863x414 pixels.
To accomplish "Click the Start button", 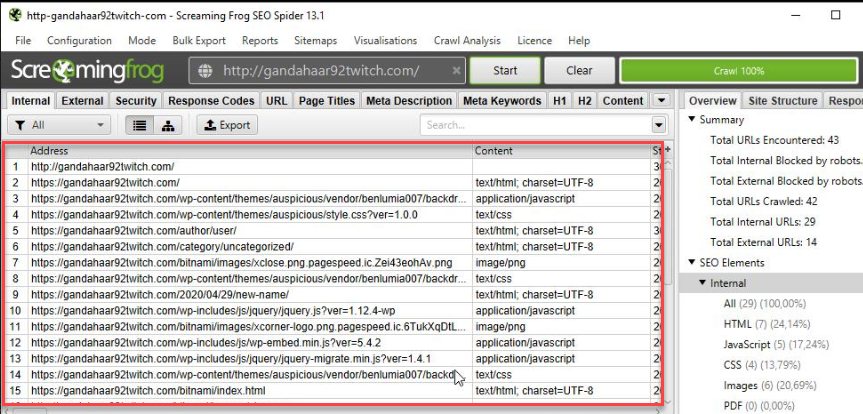I will pos(505,70).
